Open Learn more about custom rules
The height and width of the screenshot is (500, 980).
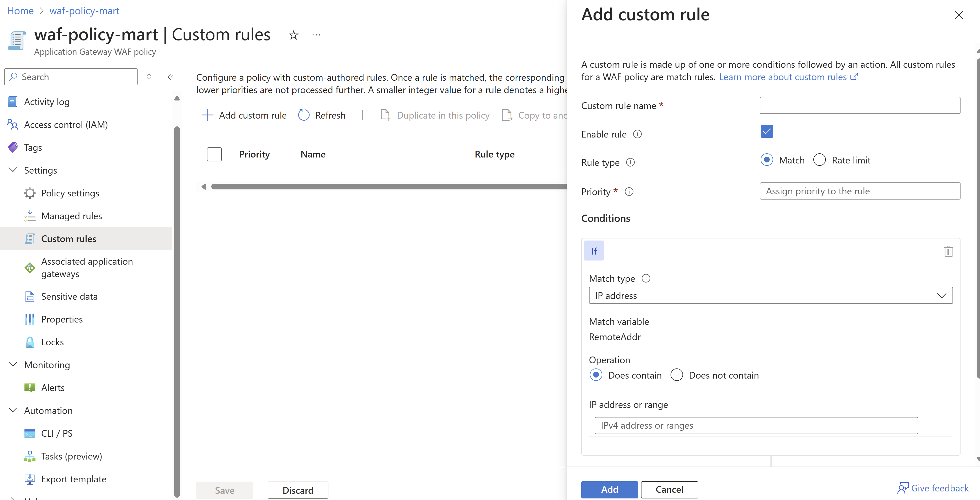click(x=784, y=77)
